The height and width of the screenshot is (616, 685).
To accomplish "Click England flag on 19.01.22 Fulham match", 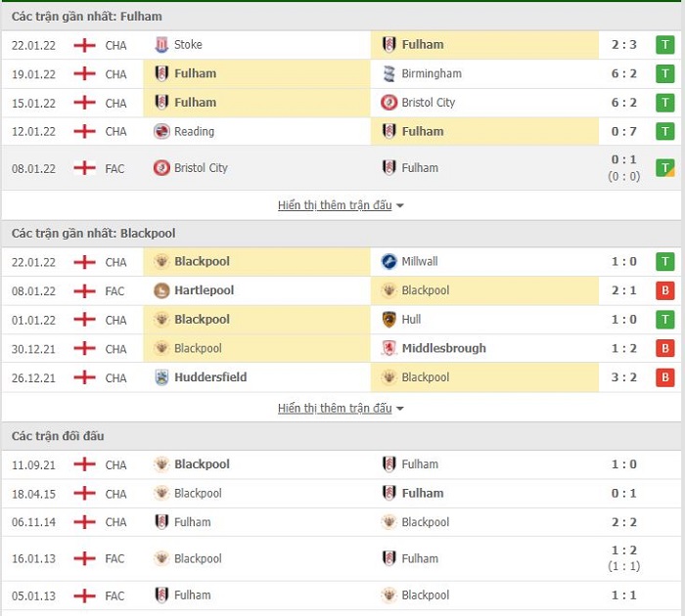I will click(x=84, y=73).
